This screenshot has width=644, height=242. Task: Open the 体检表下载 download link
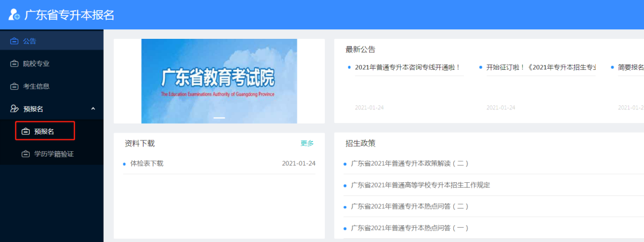(x=147, y=163)
